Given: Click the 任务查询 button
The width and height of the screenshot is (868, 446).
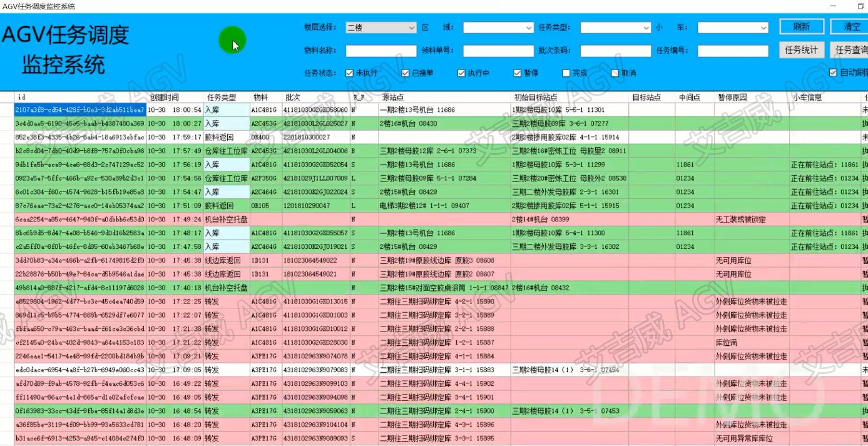Looking at the screenshot, I should (850, 50).
